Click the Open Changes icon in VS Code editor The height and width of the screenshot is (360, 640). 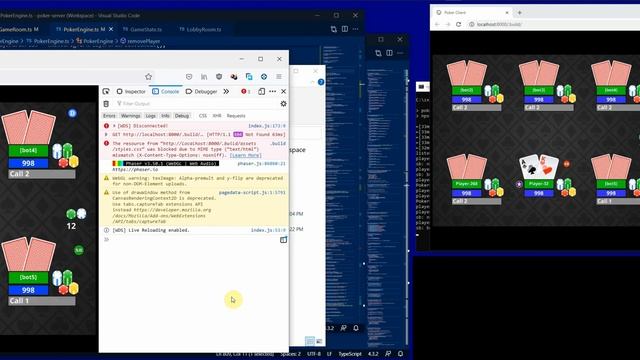point(333,29)
